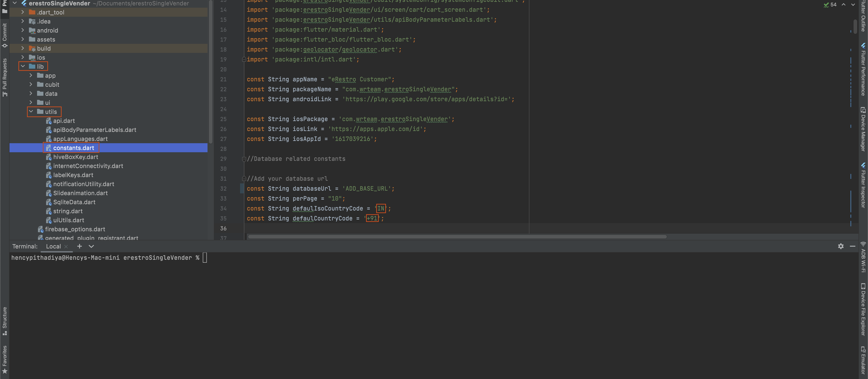
Task: Click the editor horizontal scrollbar
Action: coord(457,237)
